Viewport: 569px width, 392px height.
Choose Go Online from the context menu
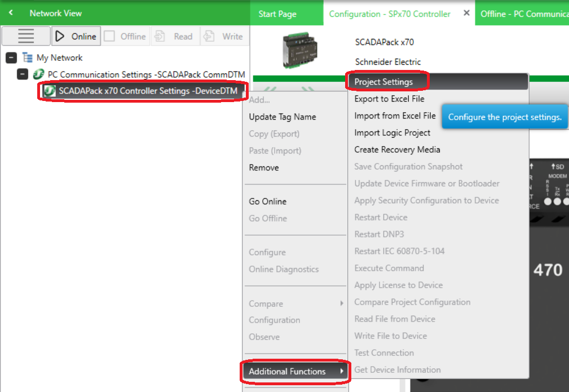[295, 201]
